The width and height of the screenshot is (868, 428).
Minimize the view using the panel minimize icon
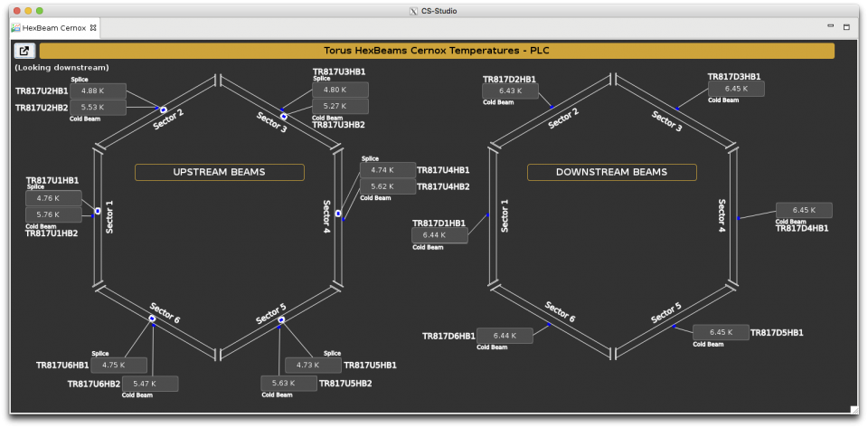click(x=831, y=26)
